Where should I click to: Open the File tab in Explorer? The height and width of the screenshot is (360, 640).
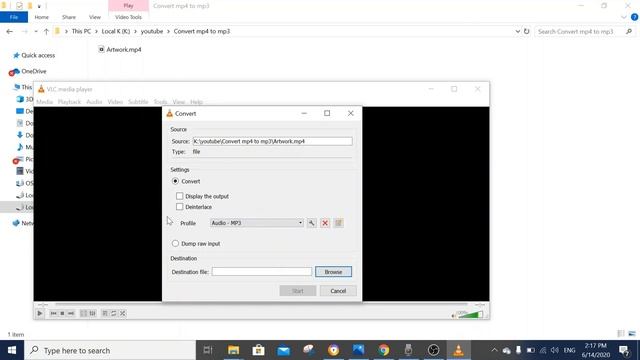tap(14, 17)
